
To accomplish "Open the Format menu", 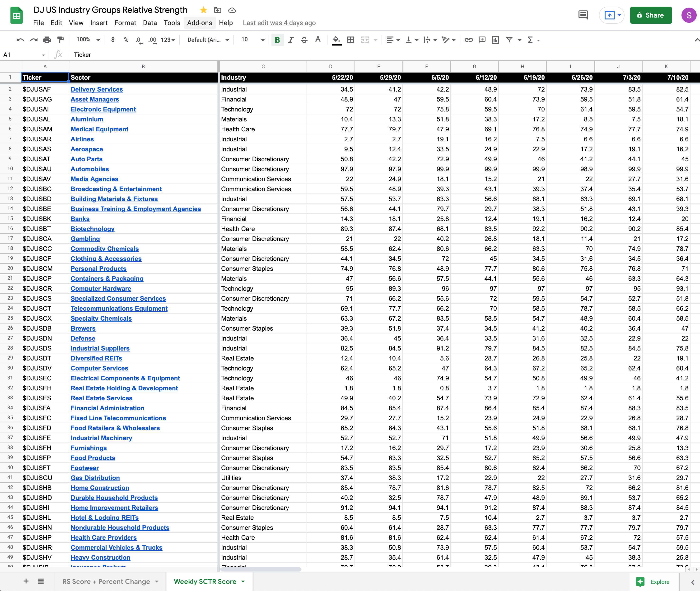I will point(125,23).
